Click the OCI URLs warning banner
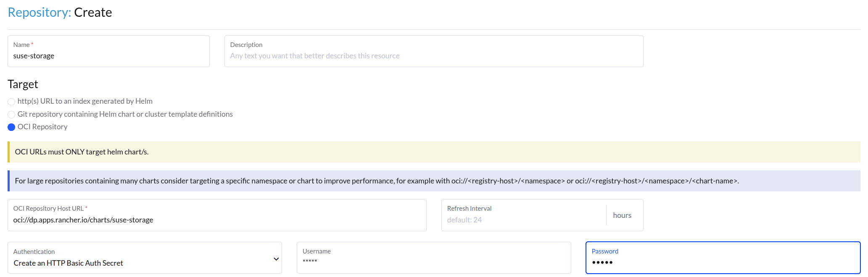 433,152
